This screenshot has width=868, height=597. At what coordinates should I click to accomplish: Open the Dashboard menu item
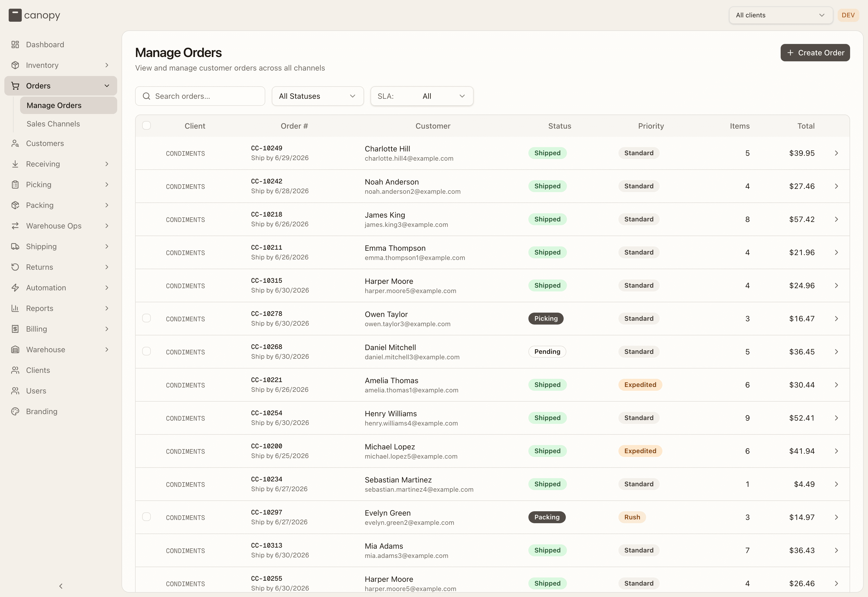tap(60, 45)
